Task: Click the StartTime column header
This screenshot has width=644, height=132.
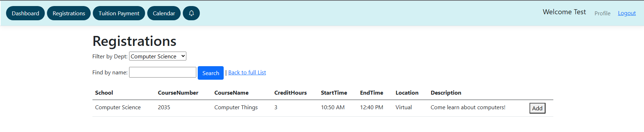Action: coord(334,93)
